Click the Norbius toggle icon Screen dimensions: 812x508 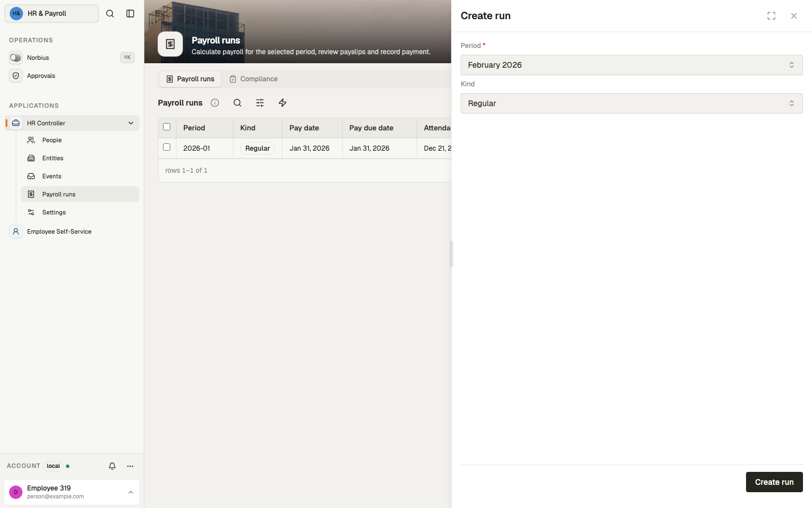(16, 58)
